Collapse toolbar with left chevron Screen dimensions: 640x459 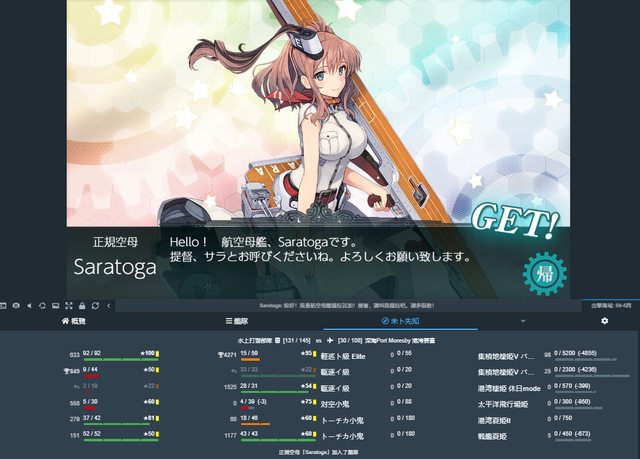(109, 306)
